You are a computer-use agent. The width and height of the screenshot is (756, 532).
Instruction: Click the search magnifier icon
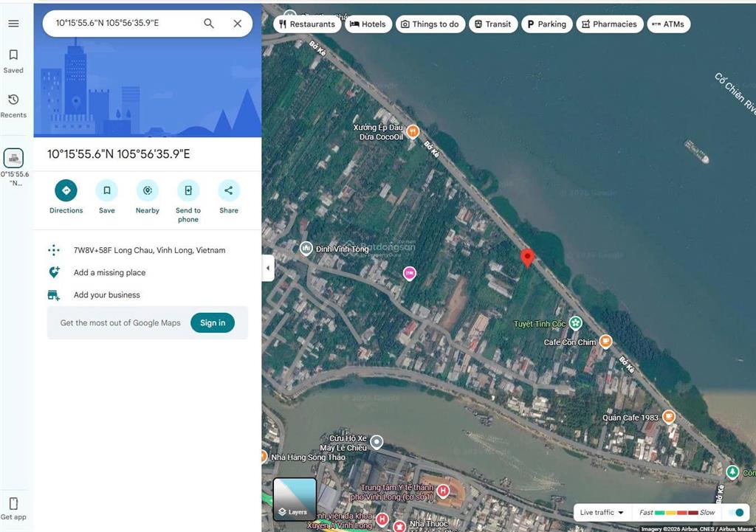tap(209, 23)
